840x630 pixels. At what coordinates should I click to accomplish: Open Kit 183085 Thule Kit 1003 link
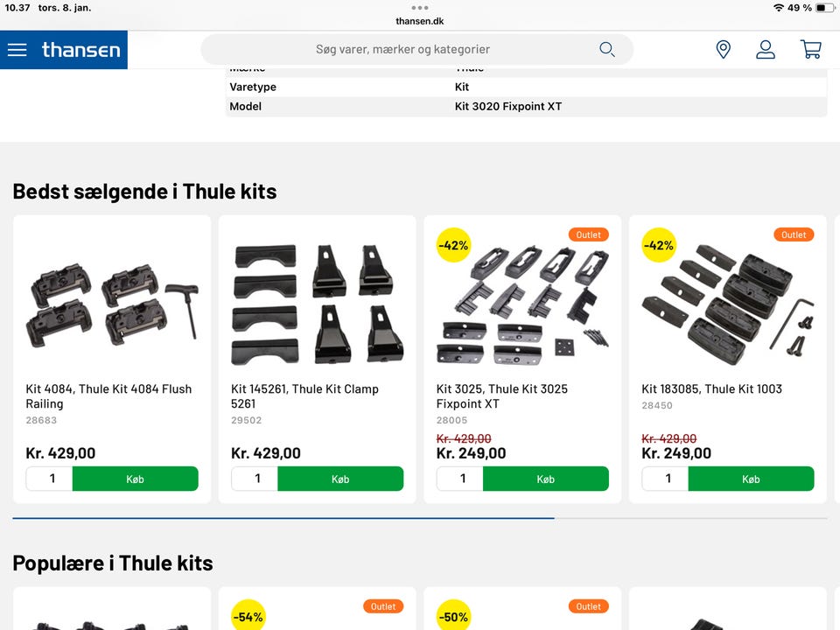[711, 388]
